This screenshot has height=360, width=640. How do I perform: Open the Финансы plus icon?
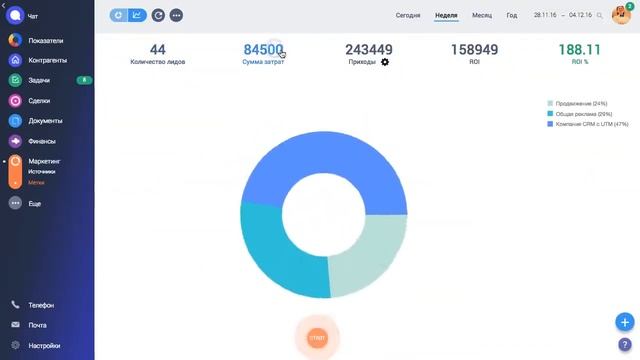click(x=15, y=141)
